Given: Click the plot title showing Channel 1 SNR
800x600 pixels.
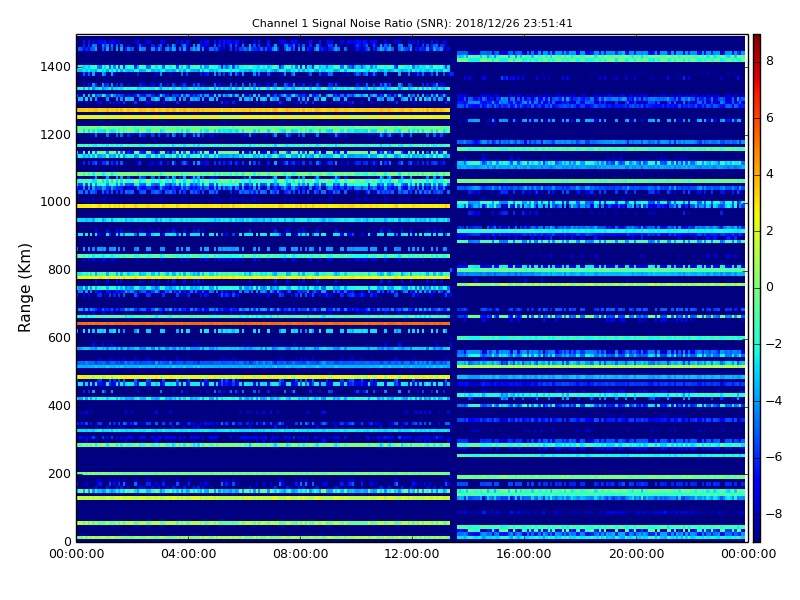Looking at the screenshot, I should (412, 23).
